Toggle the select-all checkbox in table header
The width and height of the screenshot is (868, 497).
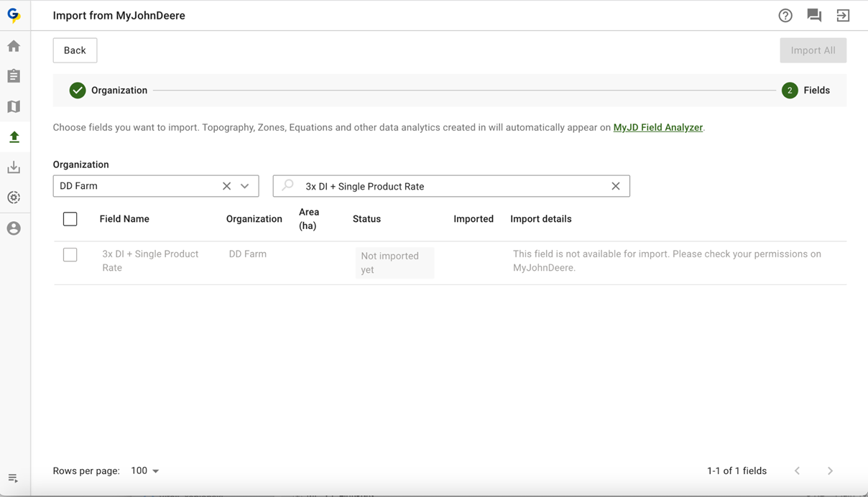click(70, 219)
